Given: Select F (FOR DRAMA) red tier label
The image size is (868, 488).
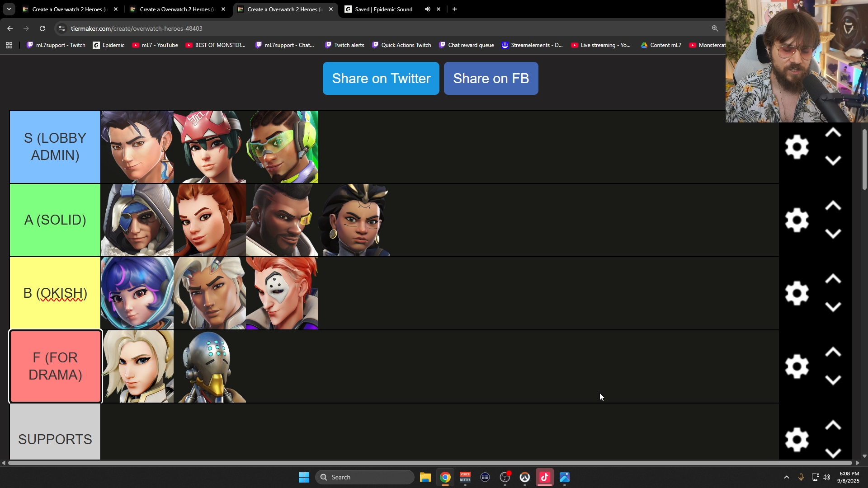Looking at the screenshot, I should pos(55,366).
